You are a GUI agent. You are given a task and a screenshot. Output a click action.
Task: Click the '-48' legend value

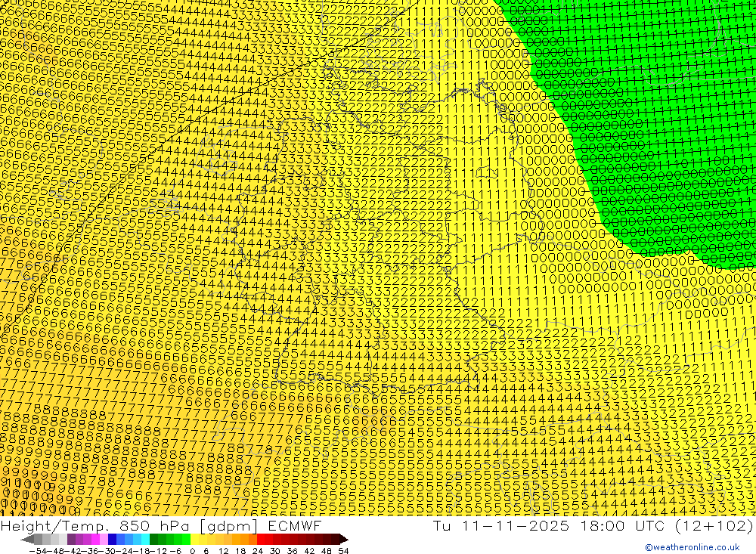pos(55,551)
